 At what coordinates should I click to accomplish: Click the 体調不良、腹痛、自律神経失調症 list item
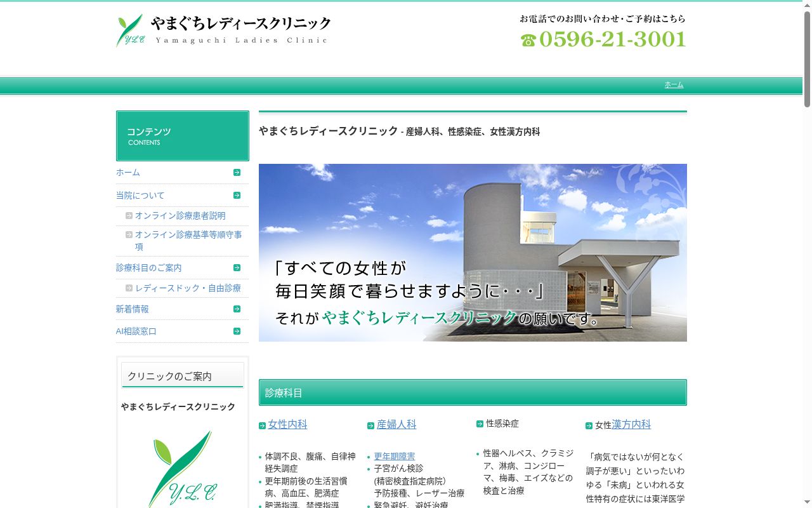310,462
